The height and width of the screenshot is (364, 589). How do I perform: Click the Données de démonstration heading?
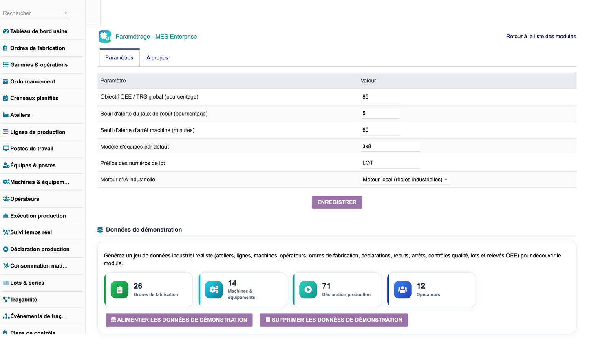(x=144, y=230)
